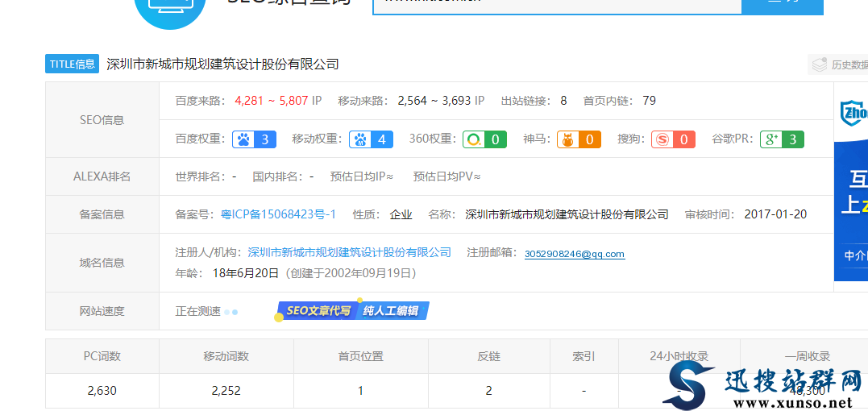
Task: Click the SEO文章代写 banner
Action: click(x=318, y=311)
